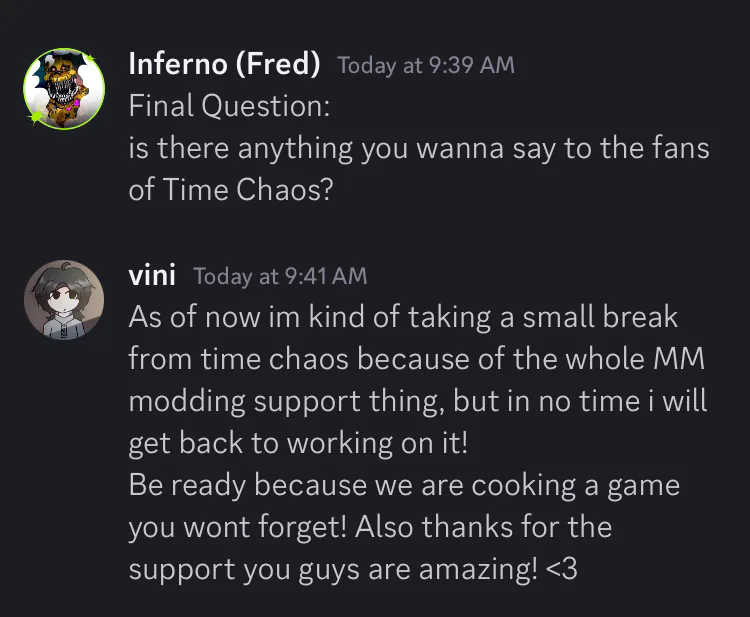The height and width of the screenshot is (617, 750).
Task: Click the word "cooking" in vini's message
Action: [523, 486]
